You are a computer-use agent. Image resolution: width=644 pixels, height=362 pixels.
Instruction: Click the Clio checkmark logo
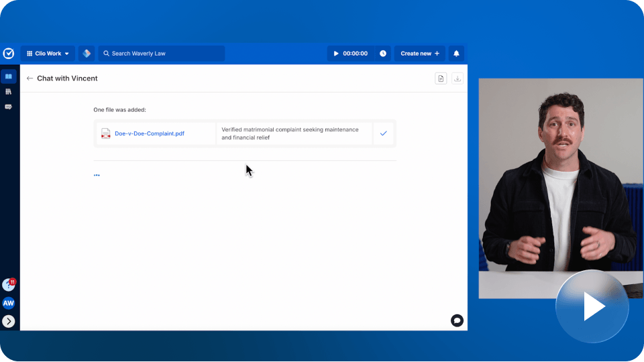click(x=9, y=54)
